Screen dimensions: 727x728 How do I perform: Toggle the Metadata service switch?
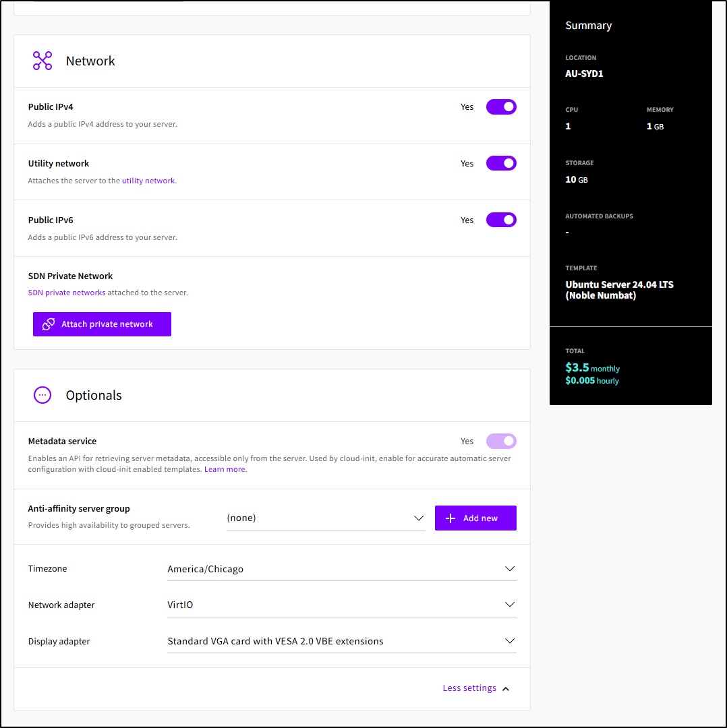[501, 441]
